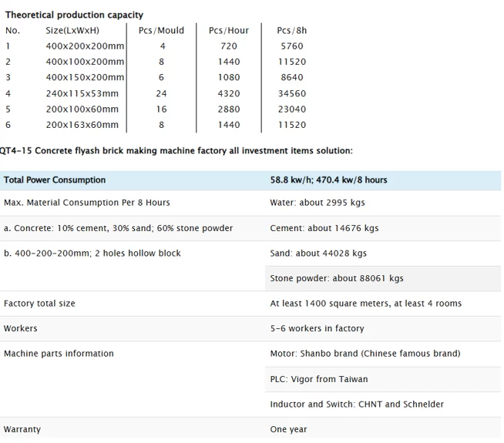This screenshot has height=443, width=504.
Task: Select the 34560 Pcs/8h value
Action: point(291,93)
